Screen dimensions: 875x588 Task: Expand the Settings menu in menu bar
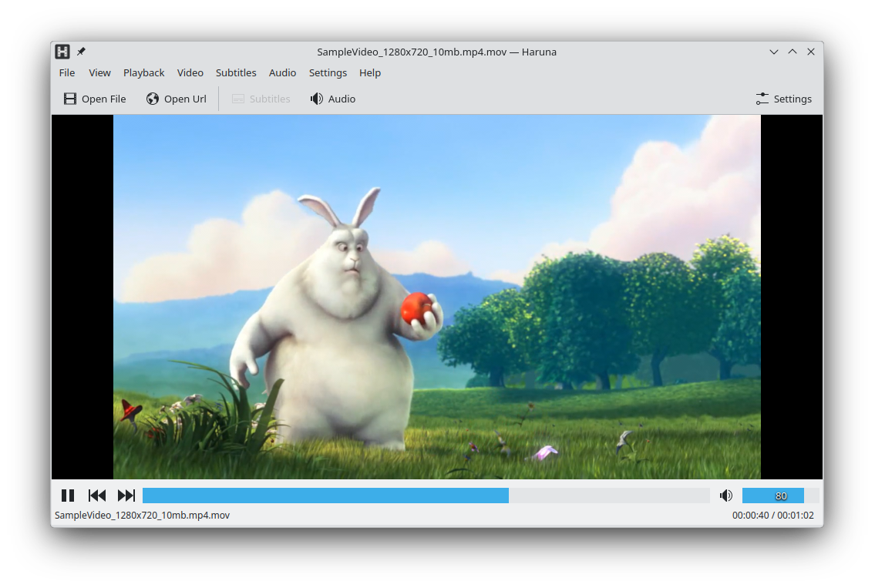click(328, 72)
